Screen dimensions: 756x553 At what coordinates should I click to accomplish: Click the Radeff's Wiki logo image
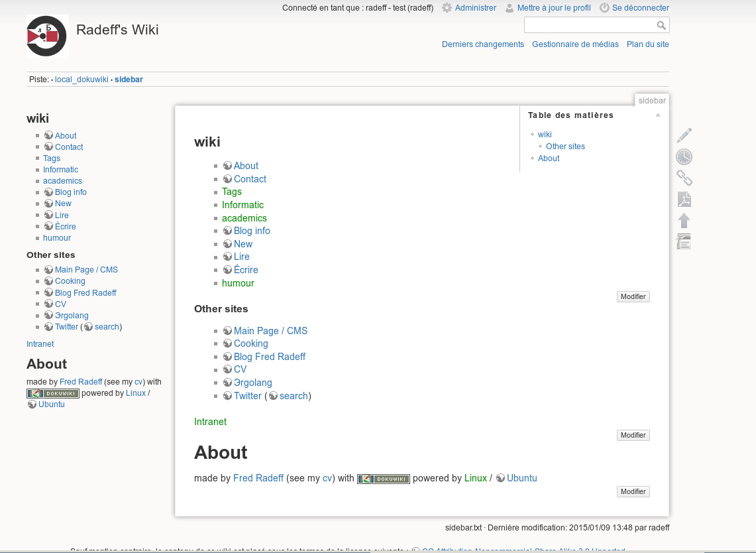(47, 36)
